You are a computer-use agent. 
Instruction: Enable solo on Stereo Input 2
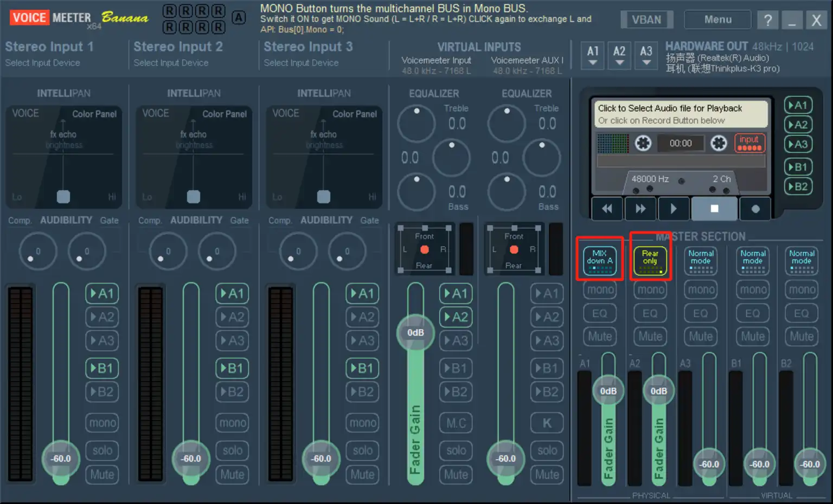point(232,450)
